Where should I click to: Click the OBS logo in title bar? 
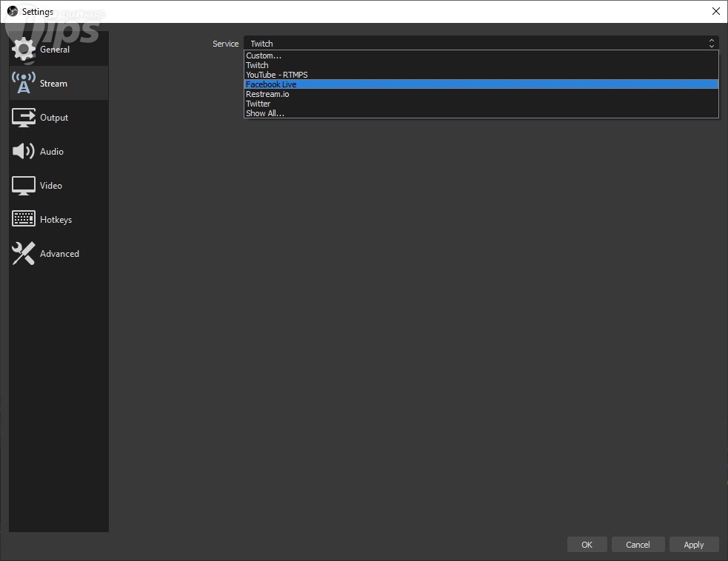click(13, 11)
